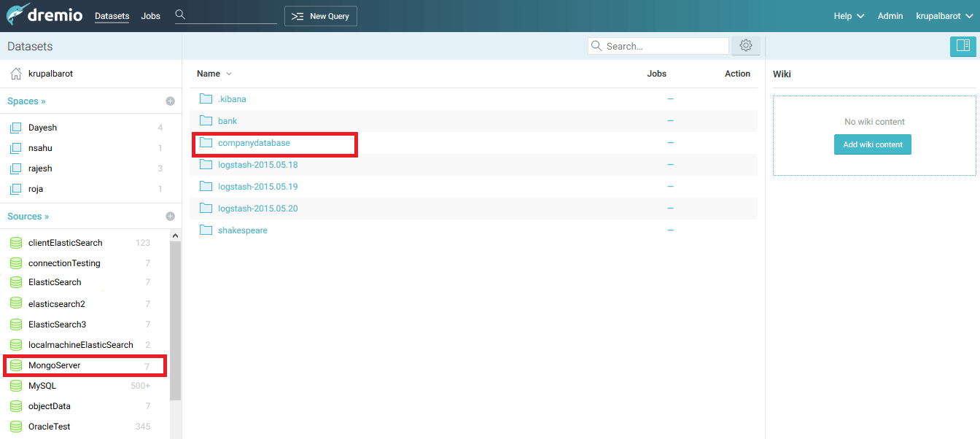The width and height of the screenshot is (980, 439).
Task: Open the companydatabase folder
Action: 254,143
